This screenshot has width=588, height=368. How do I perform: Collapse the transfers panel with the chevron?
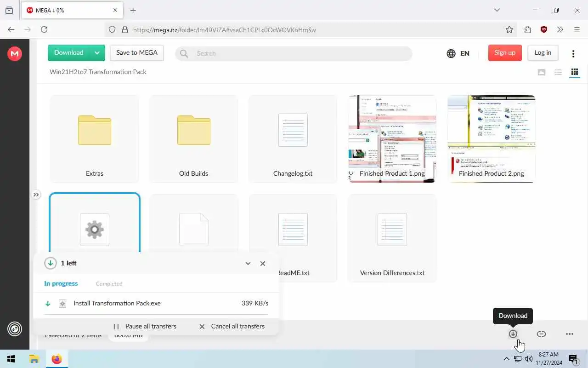tap(248, 264)
